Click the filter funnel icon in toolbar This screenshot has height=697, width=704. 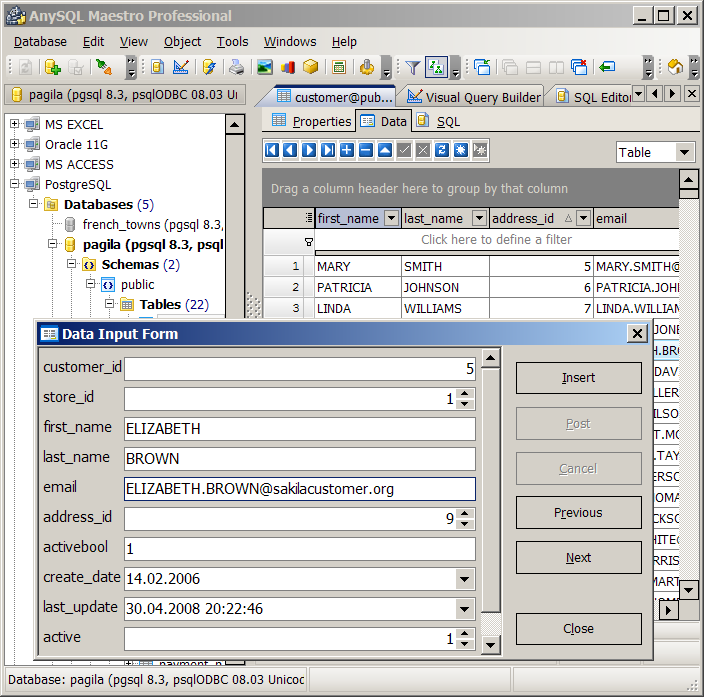click(412, 68)
